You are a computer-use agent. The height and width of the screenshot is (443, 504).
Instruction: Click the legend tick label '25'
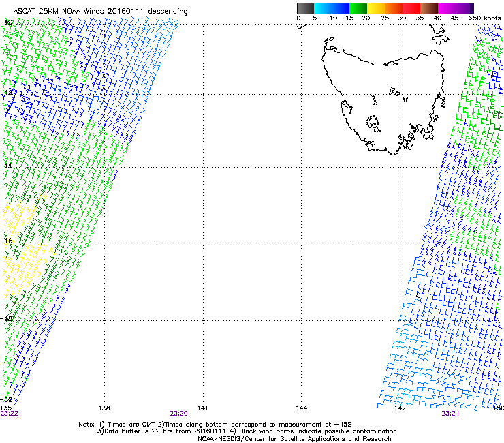[385, 18]
